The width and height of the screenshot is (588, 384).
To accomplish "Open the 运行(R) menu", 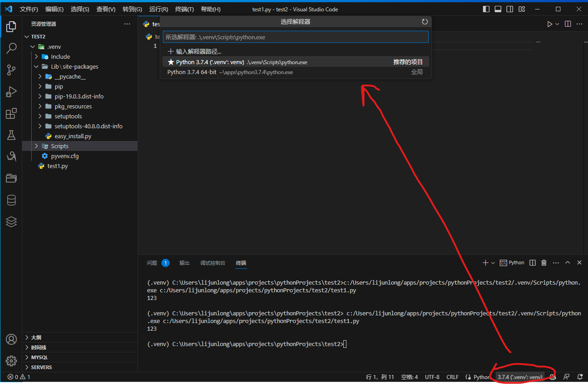I will [159, 9].
